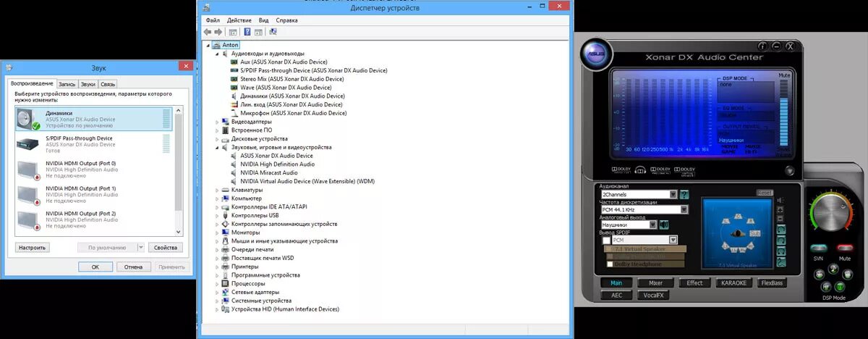Select NVIDIA HDMI Output (Port 1)
868x339 pixels.
tap(94, 195)
